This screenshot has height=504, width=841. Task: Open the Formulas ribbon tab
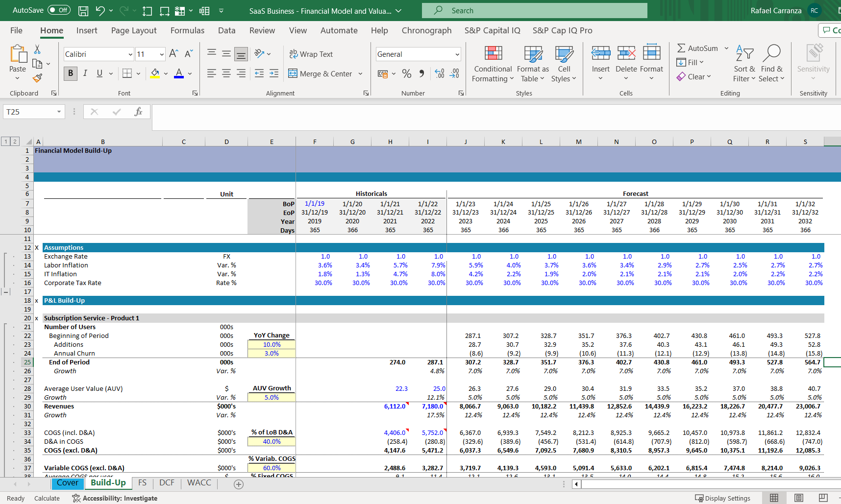tap(187, 30)
